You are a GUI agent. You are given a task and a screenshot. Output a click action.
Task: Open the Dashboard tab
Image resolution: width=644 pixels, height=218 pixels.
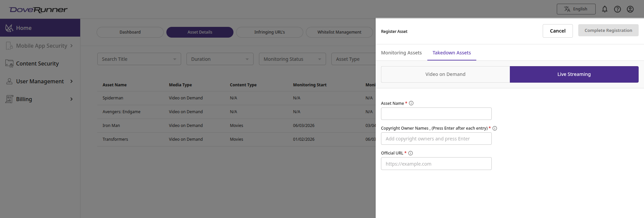(x=130, y=32)
